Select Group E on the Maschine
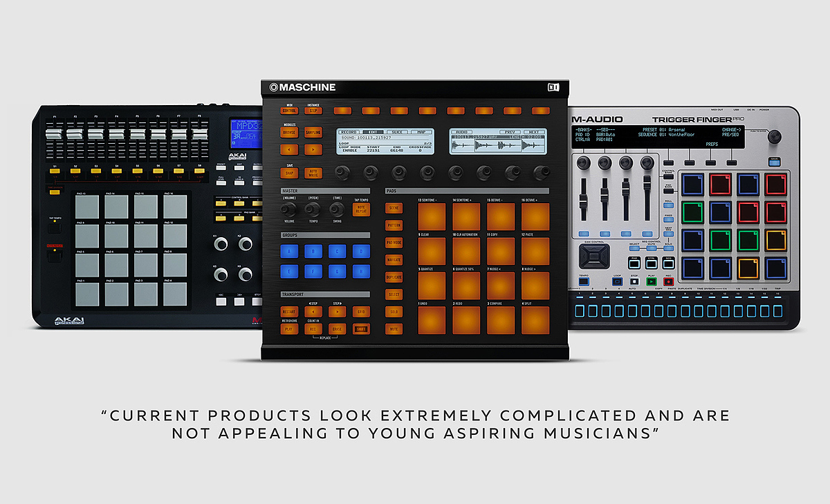Image resolution: width=830 pixels, height=504 pixels. pos(290,272)
